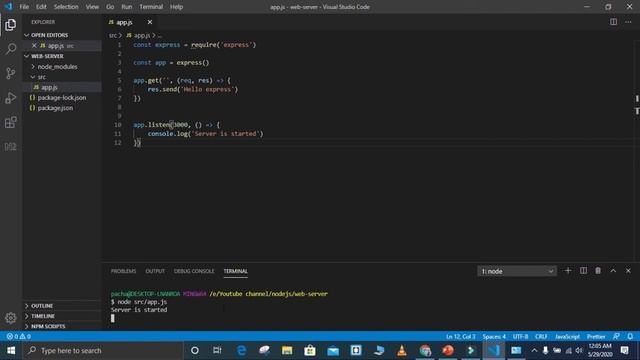This screenshot has height=360, width=640.
Task: Maximize the terminal panel size
Action: tap(613, 271)
